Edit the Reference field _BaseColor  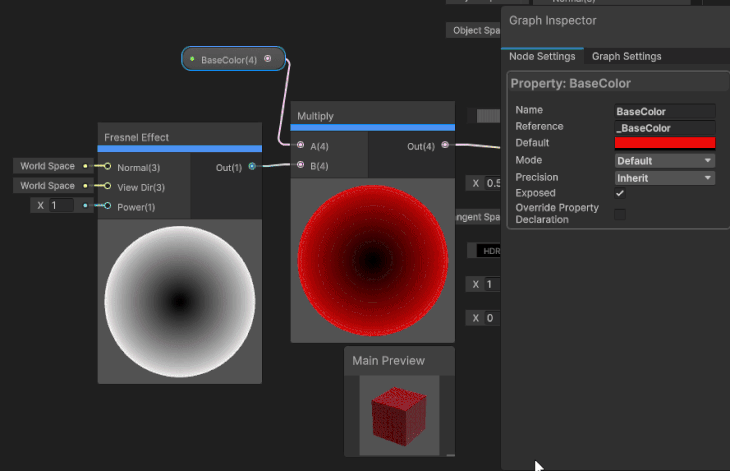[665, 128]
